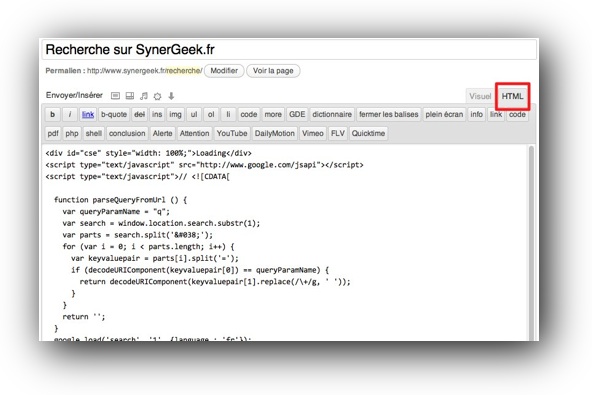Click the Voir la page button
The width and height of the screenshot is (592, 395).
(273, 71)
